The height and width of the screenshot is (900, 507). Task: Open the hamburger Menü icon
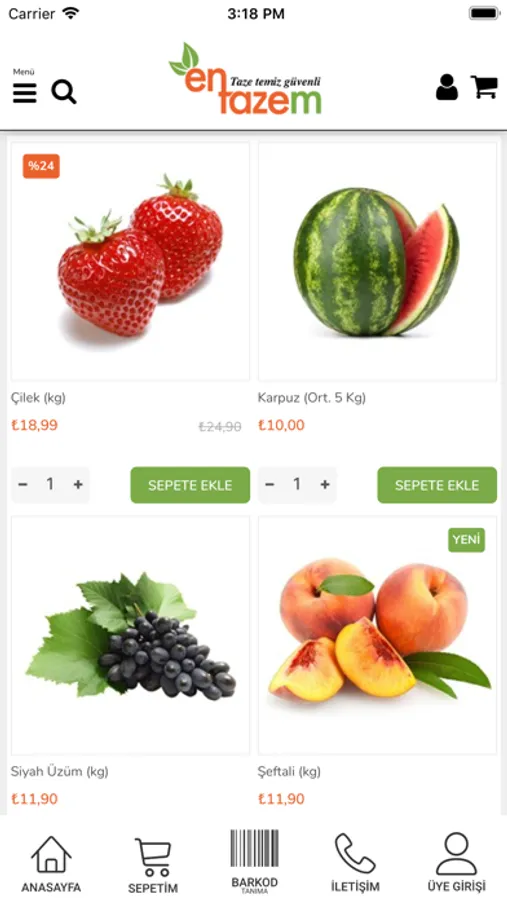coord(25,92)
